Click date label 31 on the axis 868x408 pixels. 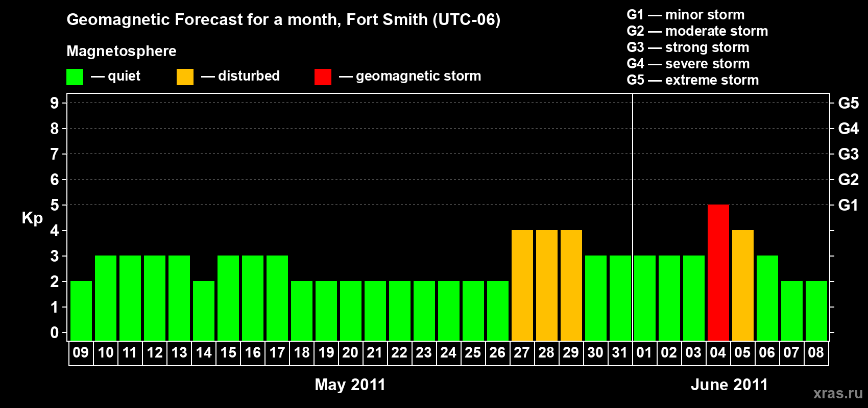pyautogui.click(x=620, y=352)
